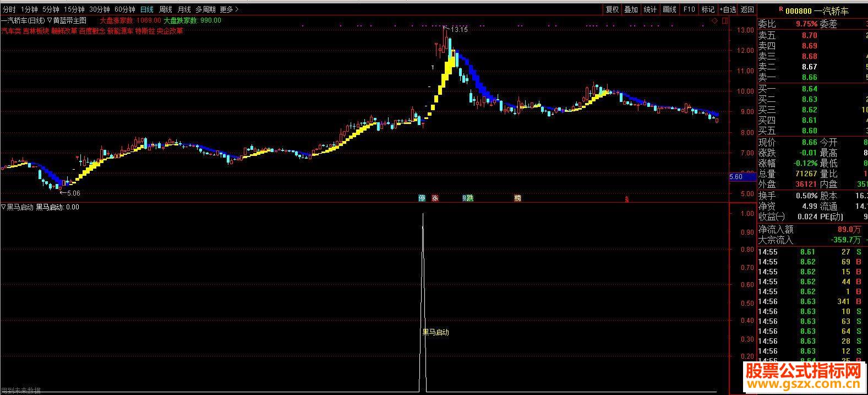The image size is (868, 395).
Task: Click the 涨 event marker on the timeline
Action: click(435, 198)
